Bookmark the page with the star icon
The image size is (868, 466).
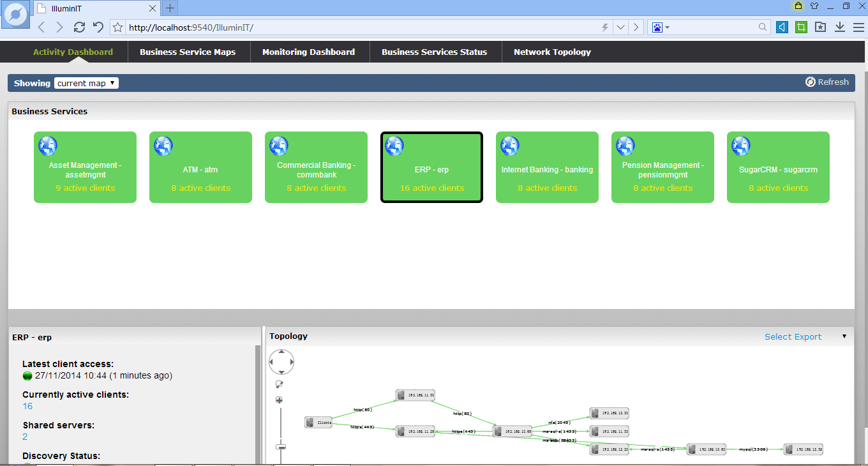[117, 27]
